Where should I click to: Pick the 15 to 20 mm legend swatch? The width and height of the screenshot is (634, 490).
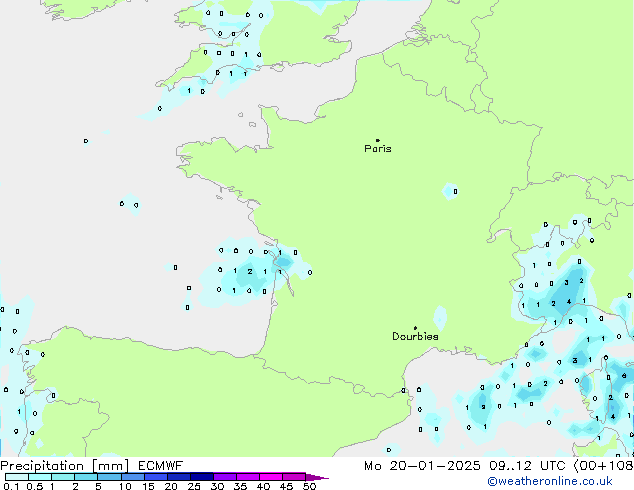pos(156,477)
